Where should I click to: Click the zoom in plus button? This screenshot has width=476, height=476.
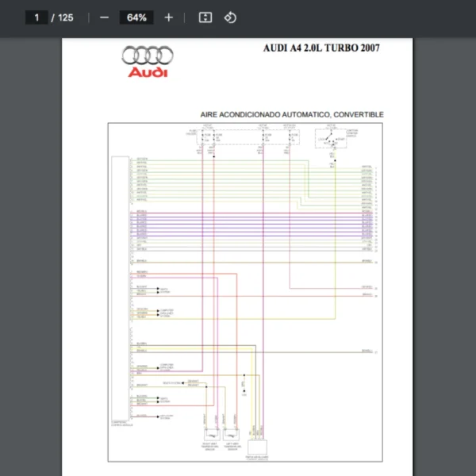pos(168,17)
